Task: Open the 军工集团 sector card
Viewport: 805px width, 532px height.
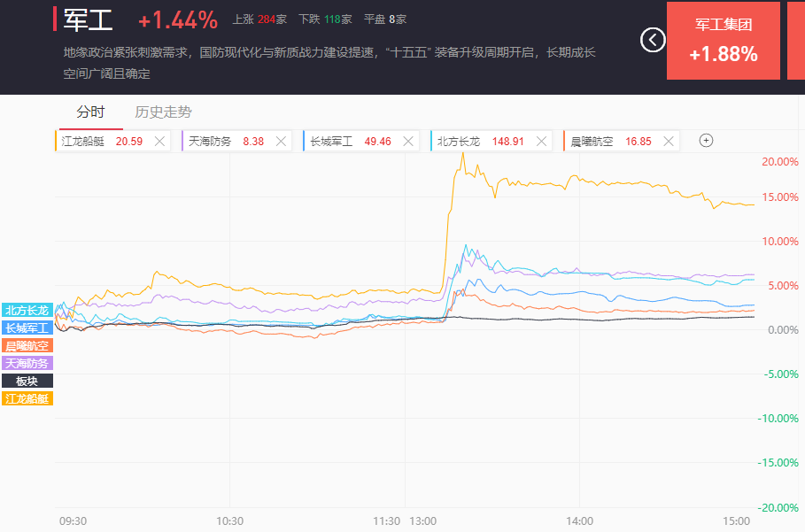Action: pyautogui.click(x=723, y=41)
